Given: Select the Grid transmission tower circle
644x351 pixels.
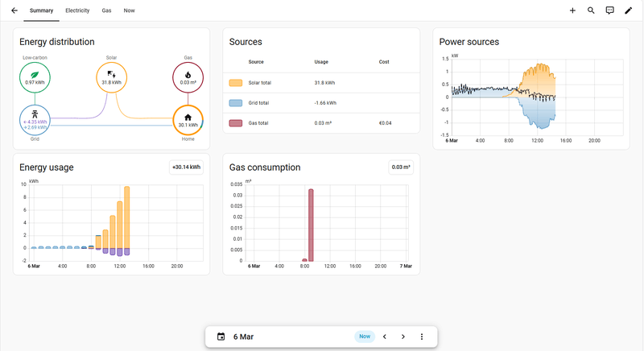Looking at the screenshot, I should [x=35, y=120].
